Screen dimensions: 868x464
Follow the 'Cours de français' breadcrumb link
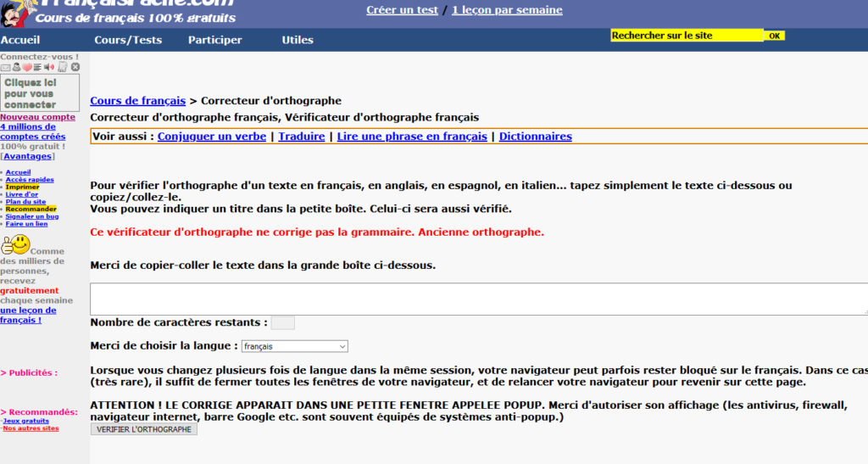coord(138,101)
